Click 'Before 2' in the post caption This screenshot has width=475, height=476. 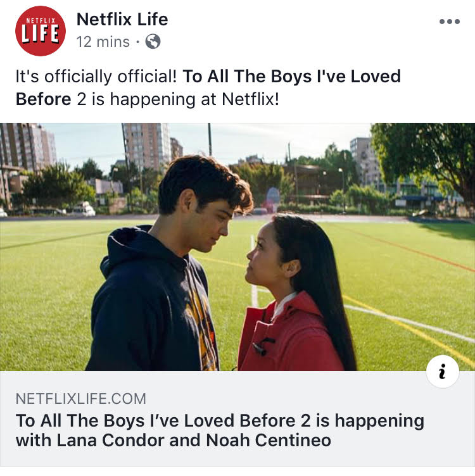tap(51, 99)
